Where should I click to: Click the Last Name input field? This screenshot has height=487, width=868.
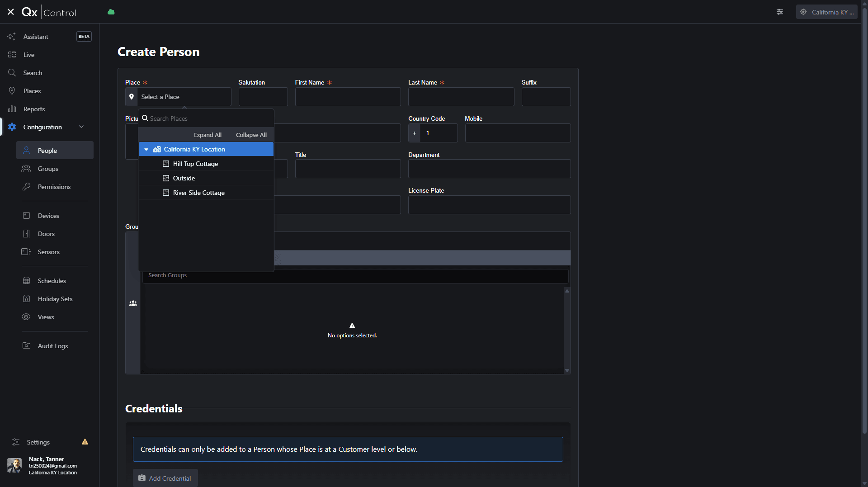pos(461,97)
